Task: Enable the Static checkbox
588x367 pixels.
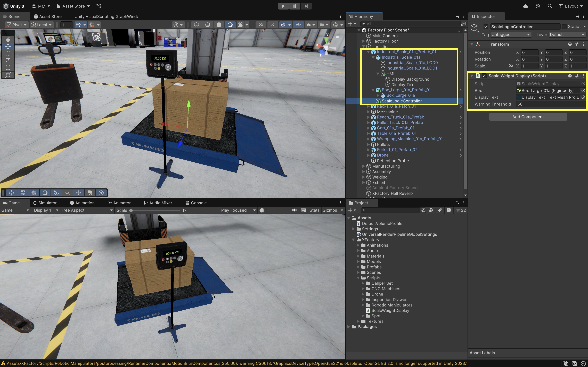Action: (x=564, y=27)
